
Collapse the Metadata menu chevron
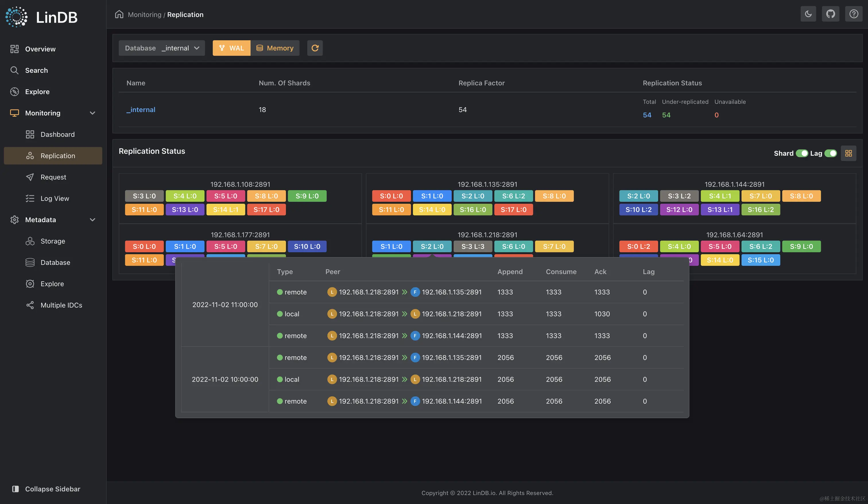pos(92,220)
